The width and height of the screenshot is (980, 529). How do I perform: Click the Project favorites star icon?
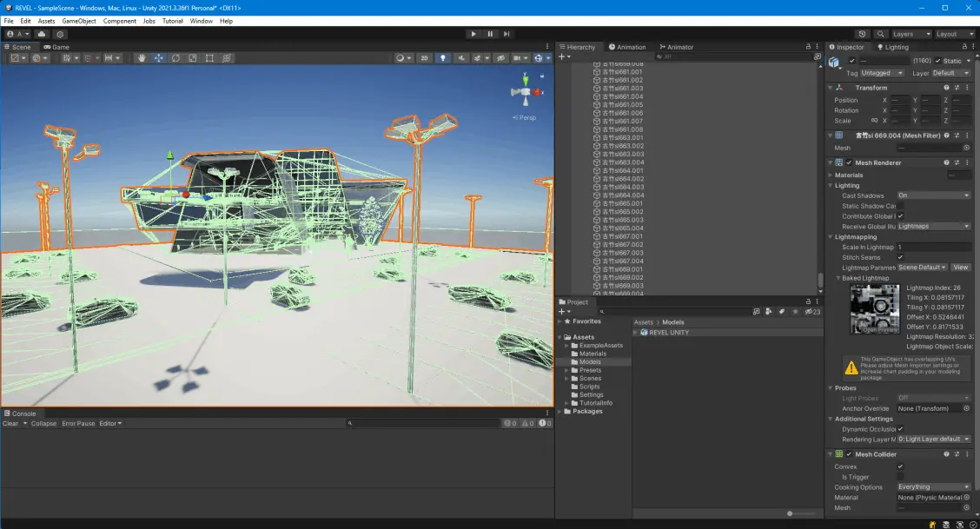tap(795, 312)
